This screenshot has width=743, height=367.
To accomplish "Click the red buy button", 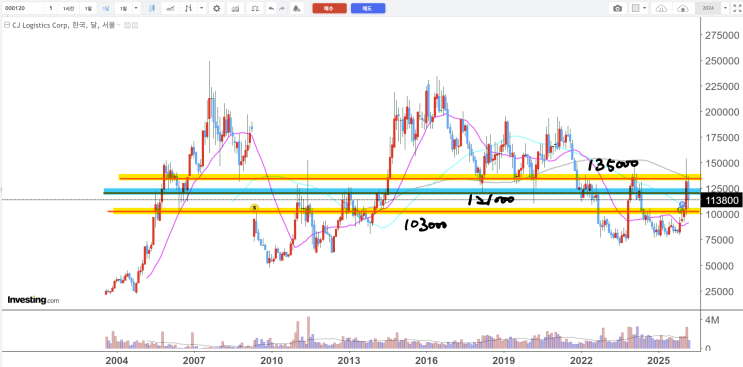I will click(329, 8).
